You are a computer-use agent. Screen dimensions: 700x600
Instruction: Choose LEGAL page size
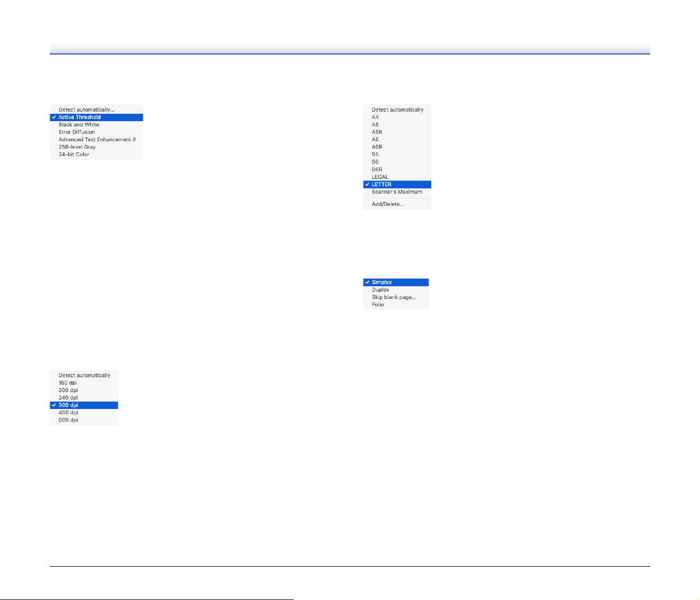point(397,177)
